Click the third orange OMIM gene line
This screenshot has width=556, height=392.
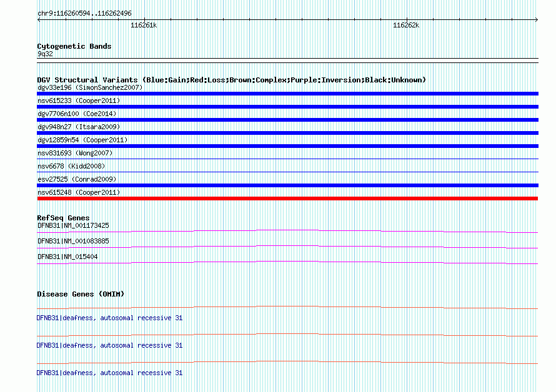pos(287,361)
